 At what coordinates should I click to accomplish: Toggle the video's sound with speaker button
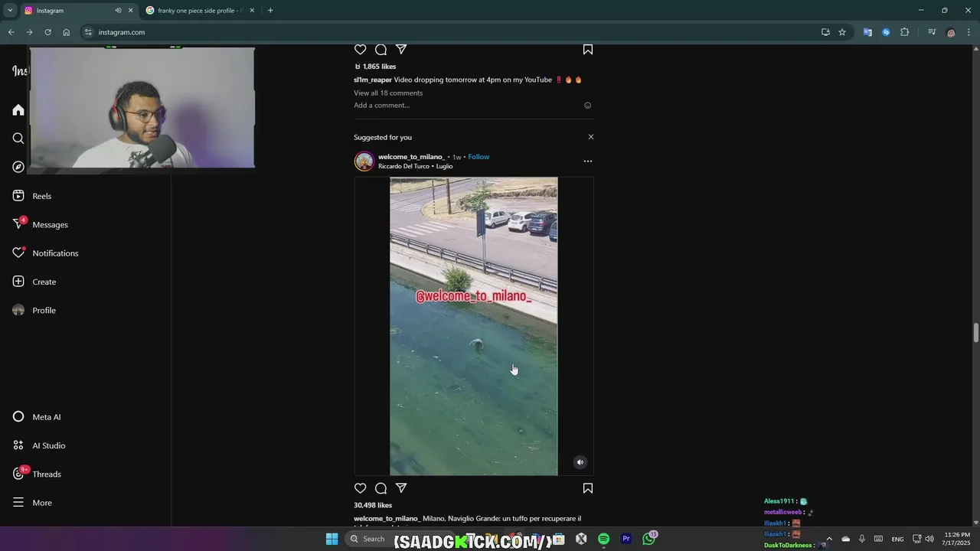(x=580, y=462)
